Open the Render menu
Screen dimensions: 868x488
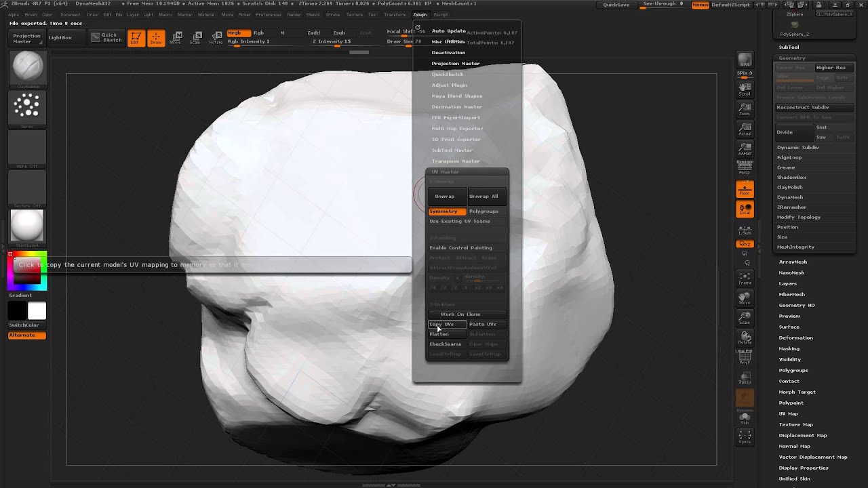click(294, 14)
